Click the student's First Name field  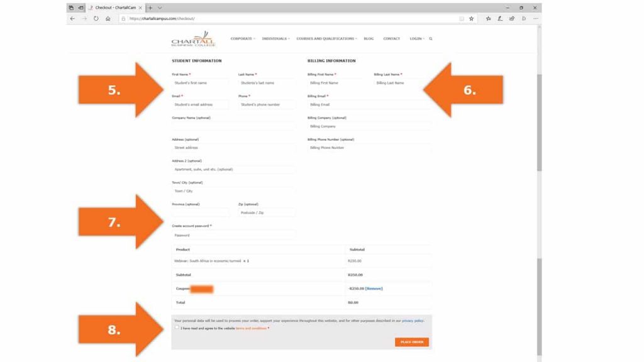(x=200, y=83)
